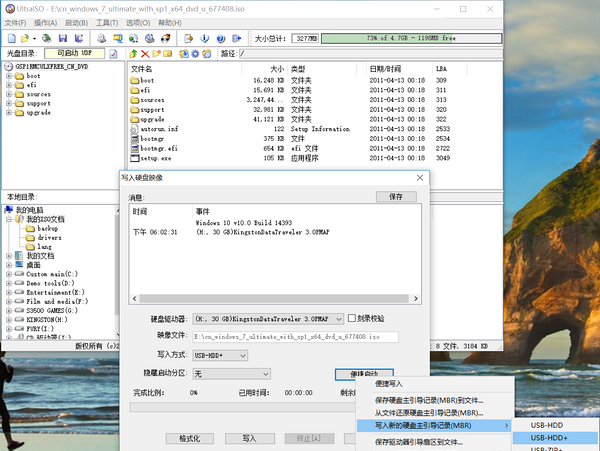600x451 pixels.
Task: Expand the Custom main(C:) drive node
Action: [9, 274]
